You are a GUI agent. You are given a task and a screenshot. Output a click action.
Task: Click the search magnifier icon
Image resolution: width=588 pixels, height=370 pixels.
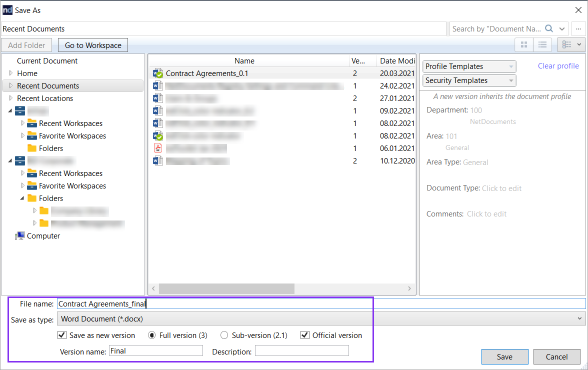coord(549,29)
